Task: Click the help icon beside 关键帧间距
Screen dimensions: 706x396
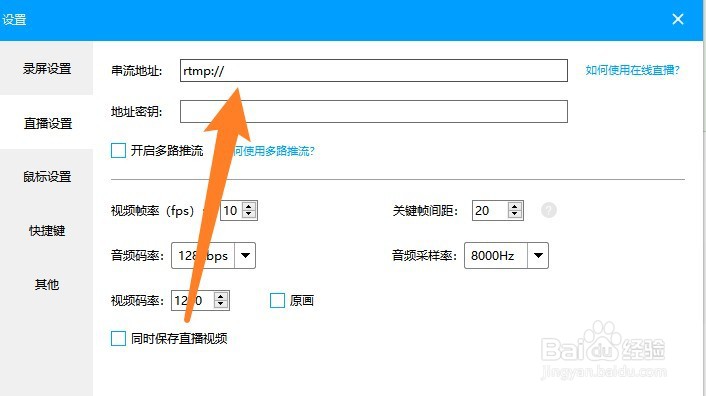Action: (x=549, y=210)
